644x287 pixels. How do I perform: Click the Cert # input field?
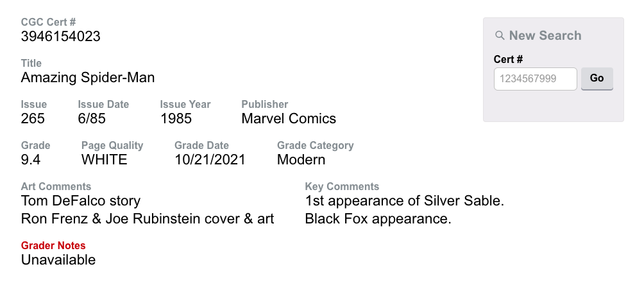coord(535,78)
